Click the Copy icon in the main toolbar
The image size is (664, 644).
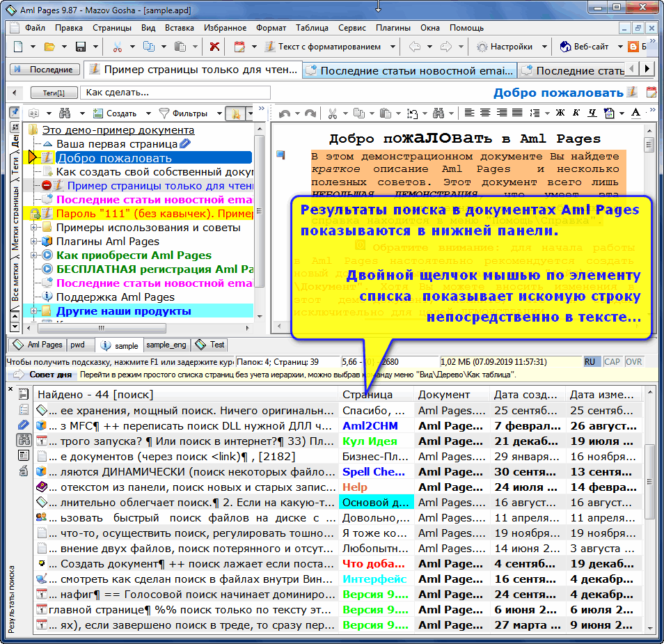pyautogui.click(x=149, y=47)
